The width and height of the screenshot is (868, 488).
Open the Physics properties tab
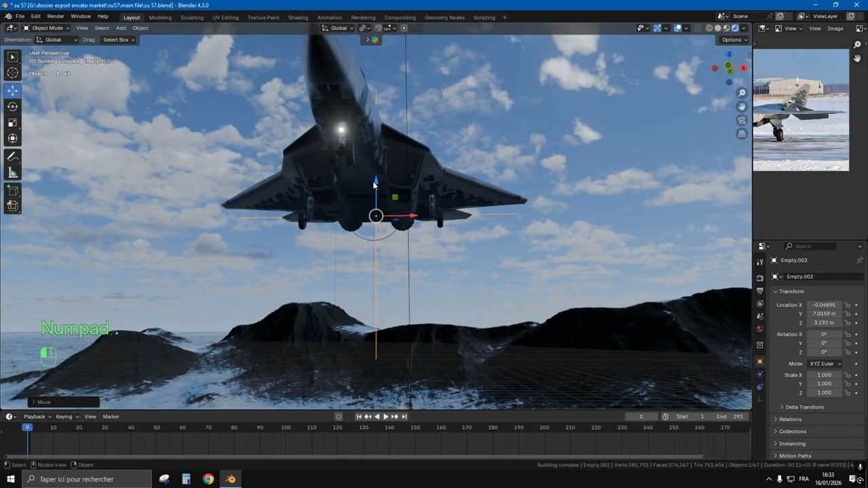coord(759,374)
